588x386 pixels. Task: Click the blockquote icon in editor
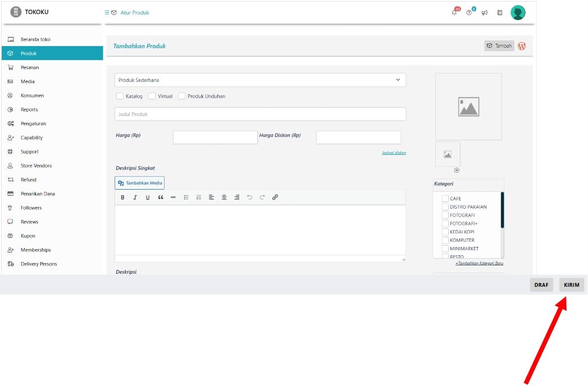(161, 197)
